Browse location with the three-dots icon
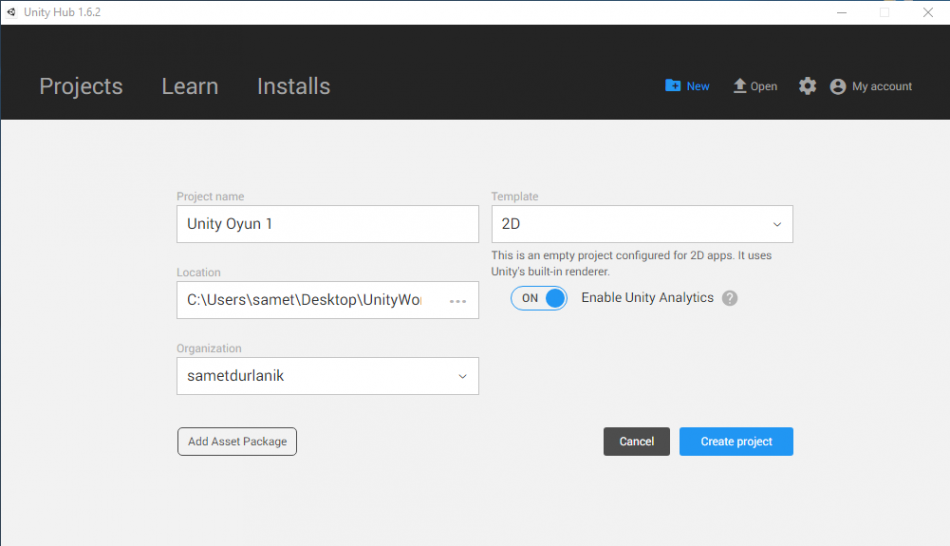950x546 pixels. coord(458,301)
